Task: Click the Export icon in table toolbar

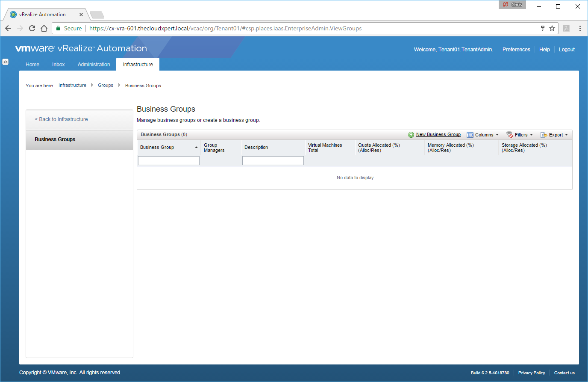Action: pyautogui.click(x=544, y=135)
